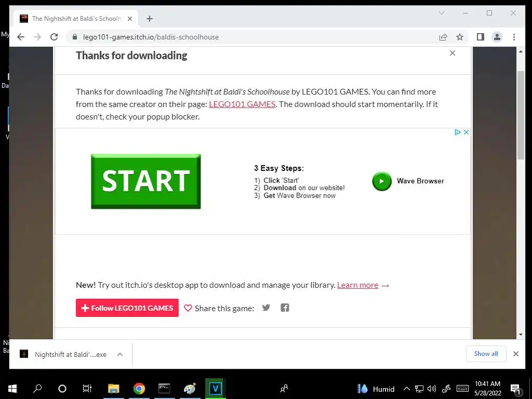The width and height of the screenshot is (532, 399).
Task: Open the tab search dropdown arrow
Action: pos(442,13)
